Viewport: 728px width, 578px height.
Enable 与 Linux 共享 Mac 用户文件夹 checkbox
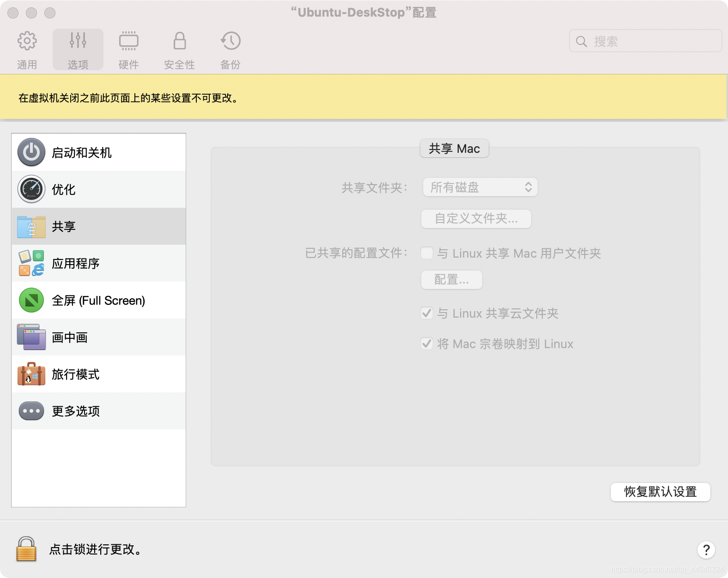427,253
